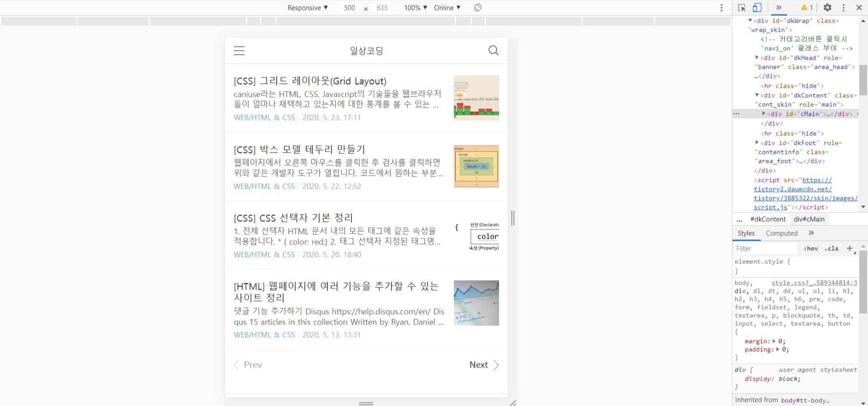The height and width of the screenshot is (406, 868).
Task: Click the display: block declaration
Action: [773, 379]
